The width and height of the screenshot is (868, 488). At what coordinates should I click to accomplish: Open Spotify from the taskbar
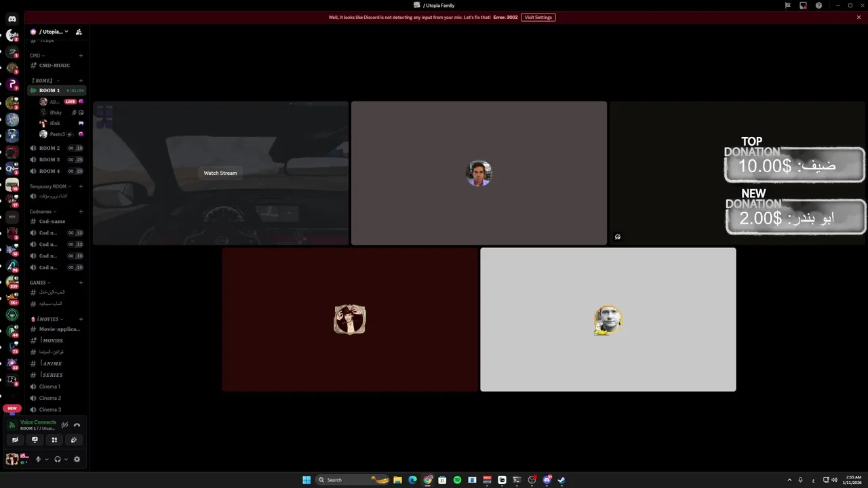[457, 480]
